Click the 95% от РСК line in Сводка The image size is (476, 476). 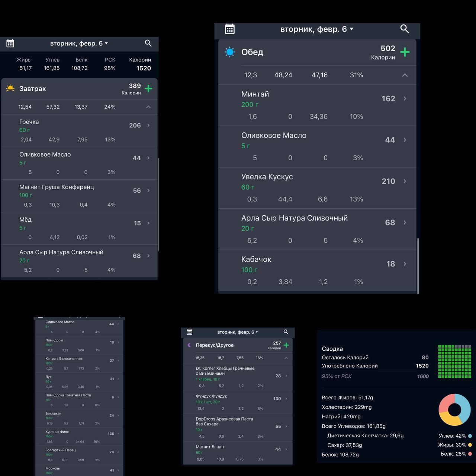click(375, 376)
